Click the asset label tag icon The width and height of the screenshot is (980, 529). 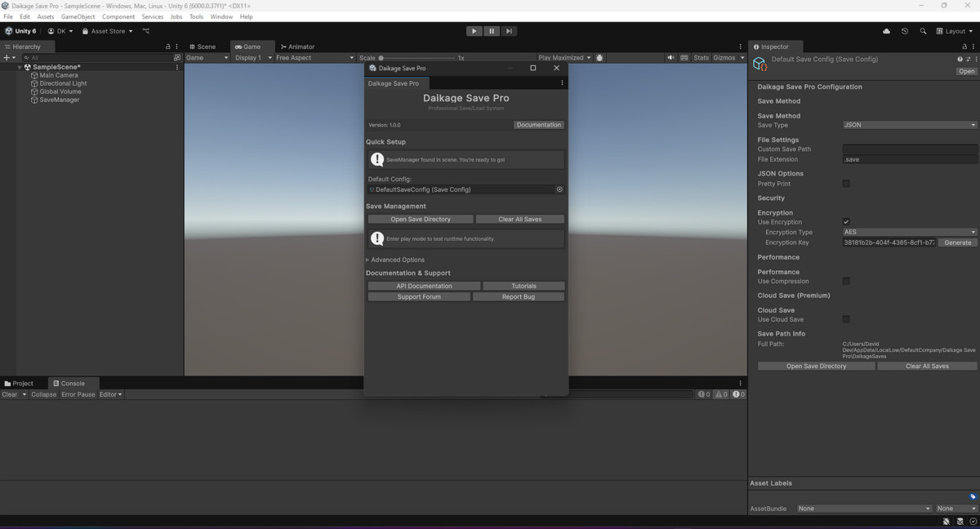(973, 496)
